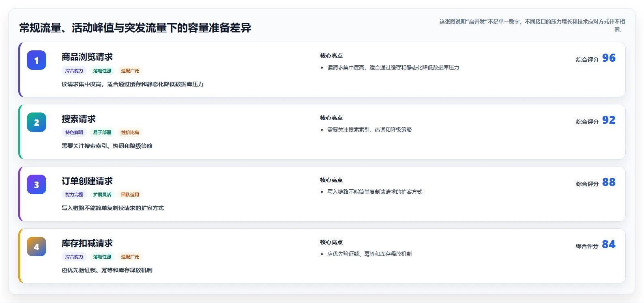The image size is (644, 303).
Task: Open the 商品浏览请求 card title
Action: (87, 57)
